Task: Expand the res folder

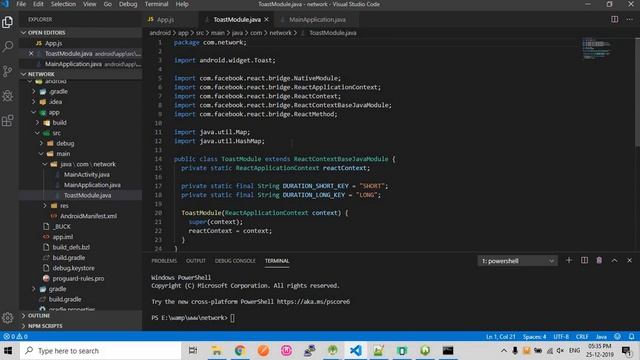Action: pyautogui.click(x=45, y=206)
